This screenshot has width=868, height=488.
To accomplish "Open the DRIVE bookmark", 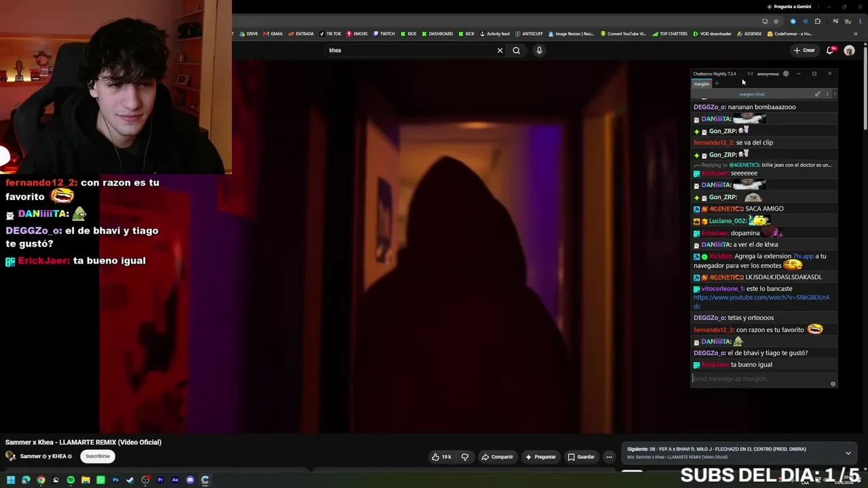I will (248, 34).
